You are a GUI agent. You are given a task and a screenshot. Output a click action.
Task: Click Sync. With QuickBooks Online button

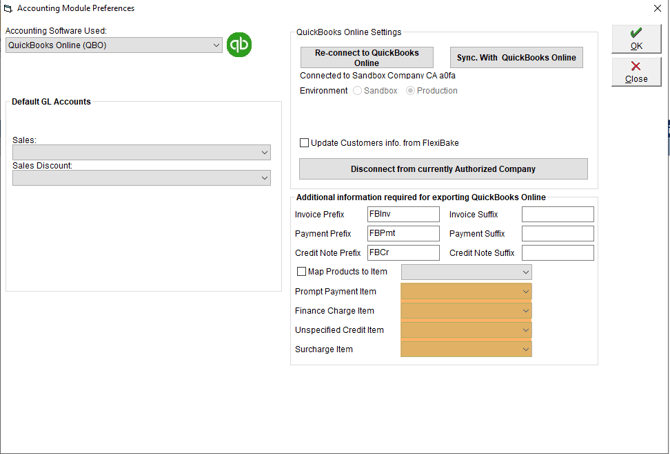tap(516, 57)
